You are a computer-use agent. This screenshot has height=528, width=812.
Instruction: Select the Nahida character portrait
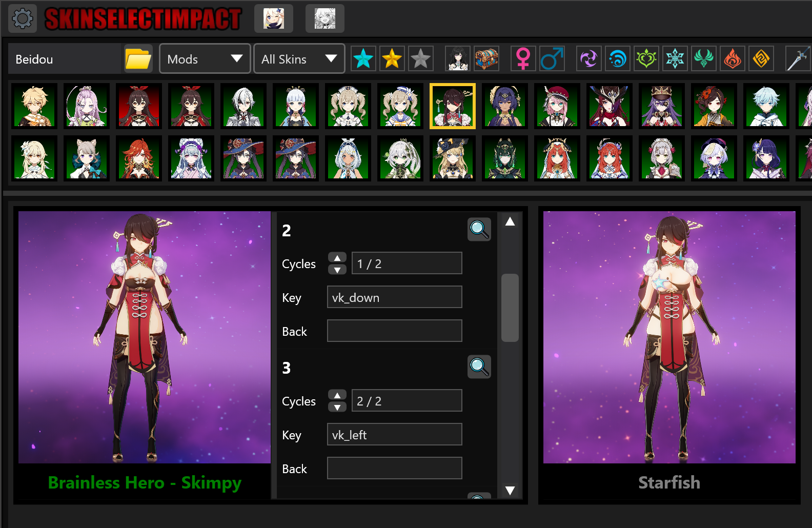click(x=400, y=158)
